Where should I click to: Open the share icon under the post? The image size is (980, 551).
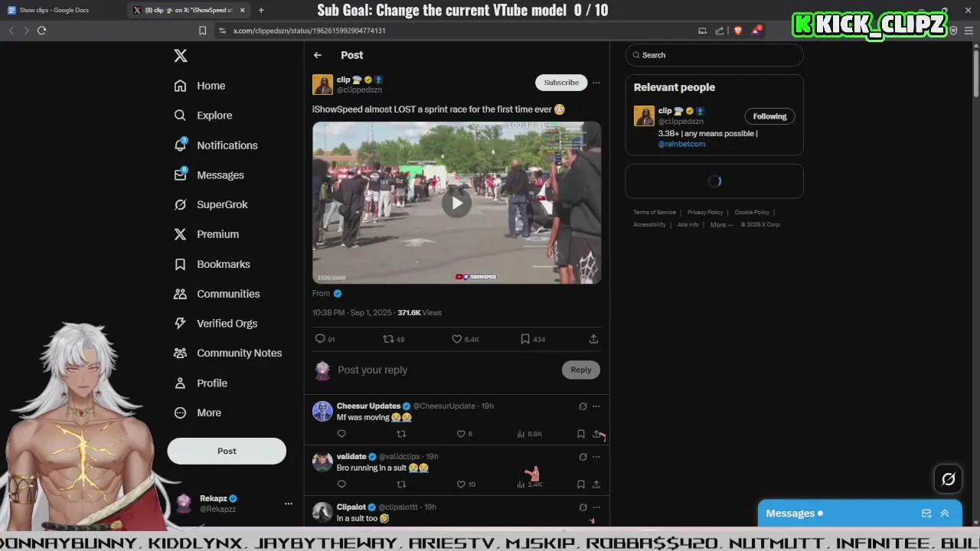(x=593, y=339)
